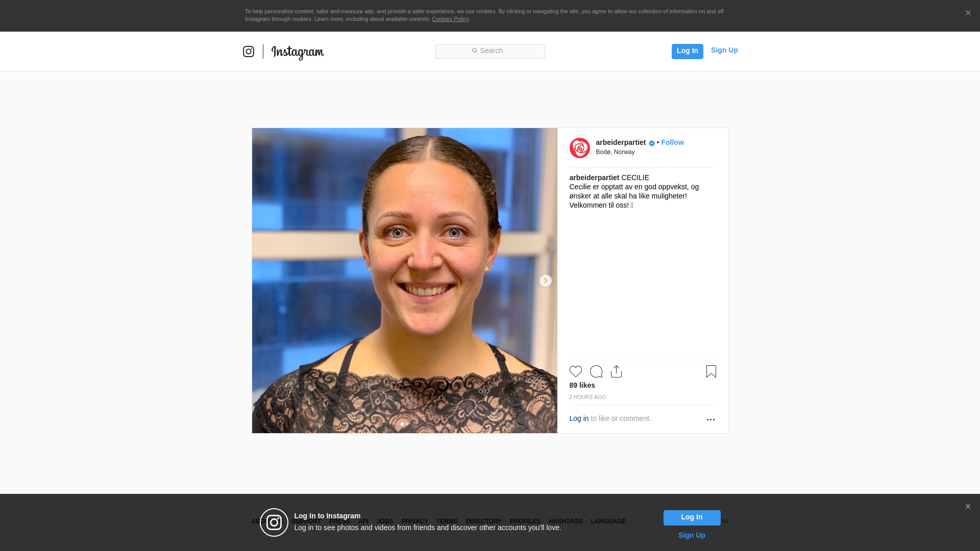
Task: Select the first carousel indicator dot
Action: point(402,424)
